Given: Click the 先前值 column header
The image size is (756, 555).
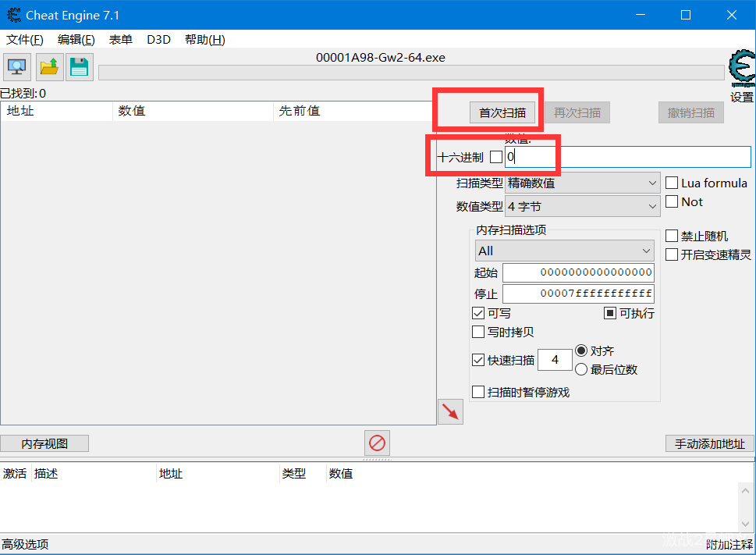Looking at the screenshot, I should (x=354, y=111).
